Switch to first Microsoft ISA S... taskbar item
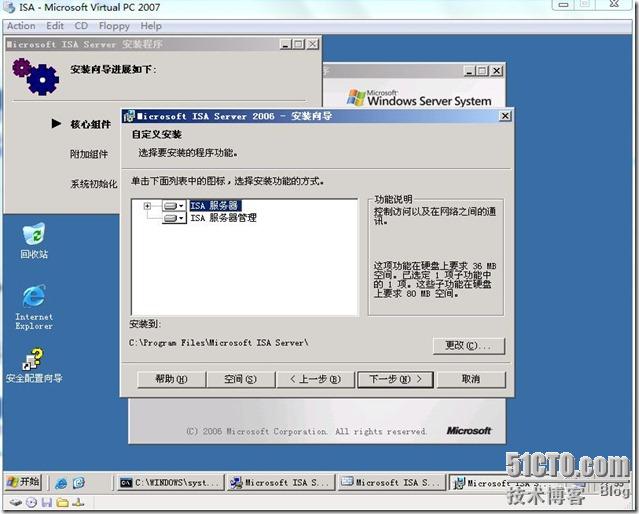The width and height of the screenshot is (639, 514). (x=281, y=483)
